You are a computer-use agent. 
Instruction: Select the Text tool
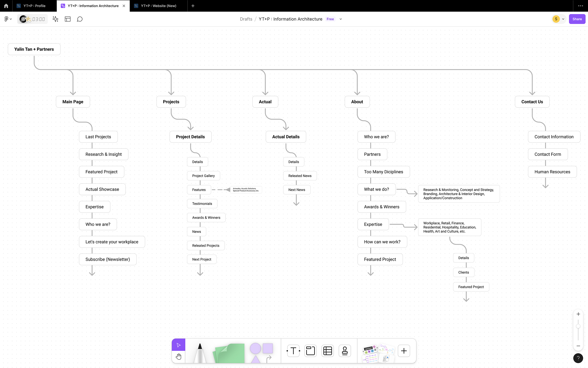point(293,351)
